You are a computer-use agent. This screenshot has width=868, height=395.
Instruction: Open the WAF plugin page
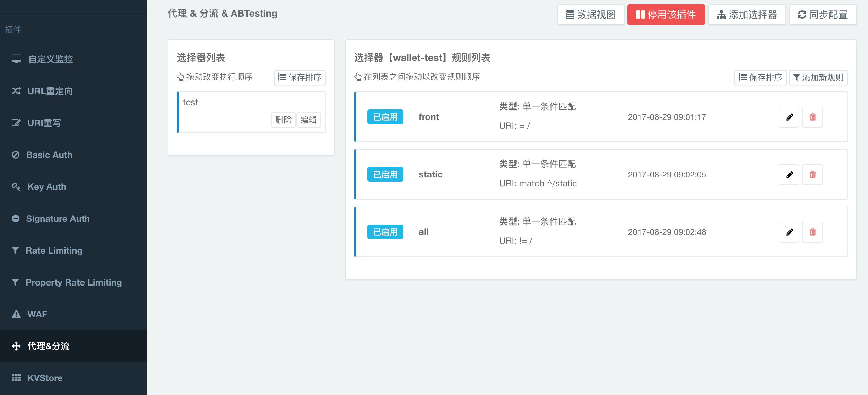point(73,314)
